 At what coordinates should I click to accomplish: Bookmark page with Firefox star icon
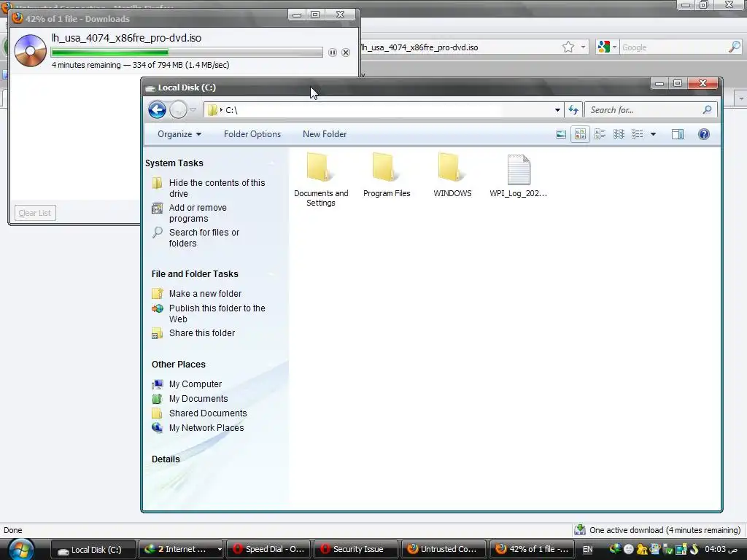[568, 47]
